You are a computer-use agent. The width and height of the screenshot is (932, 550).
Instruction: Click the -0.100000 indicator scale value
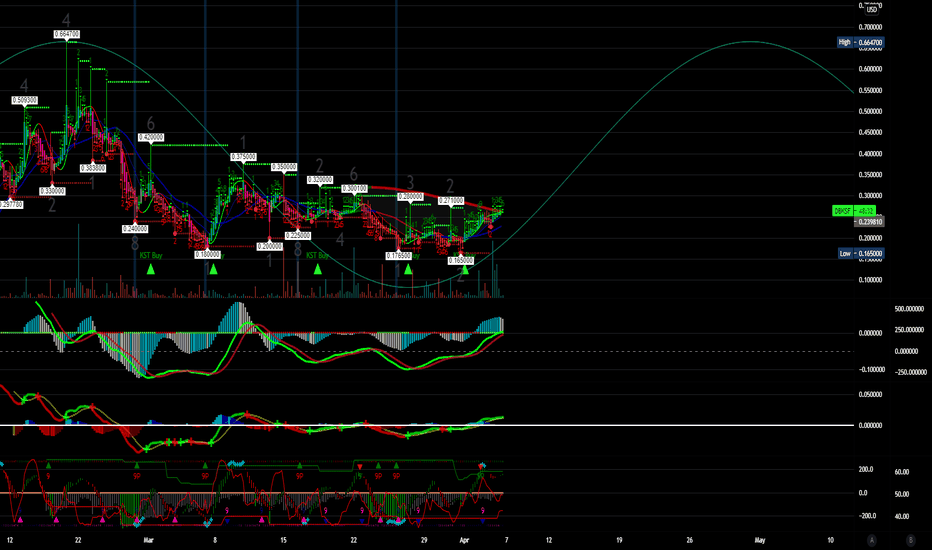[871, 370]
